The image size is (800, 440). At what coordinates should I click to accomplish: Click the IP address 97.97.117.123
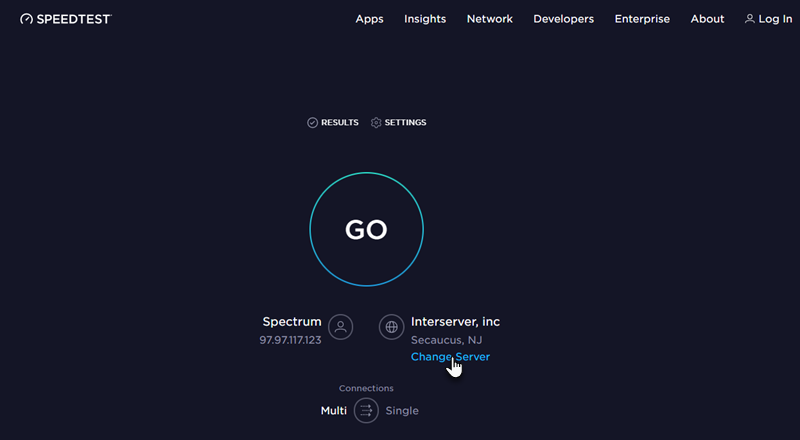pyautogui.click(x=290, y=340)
